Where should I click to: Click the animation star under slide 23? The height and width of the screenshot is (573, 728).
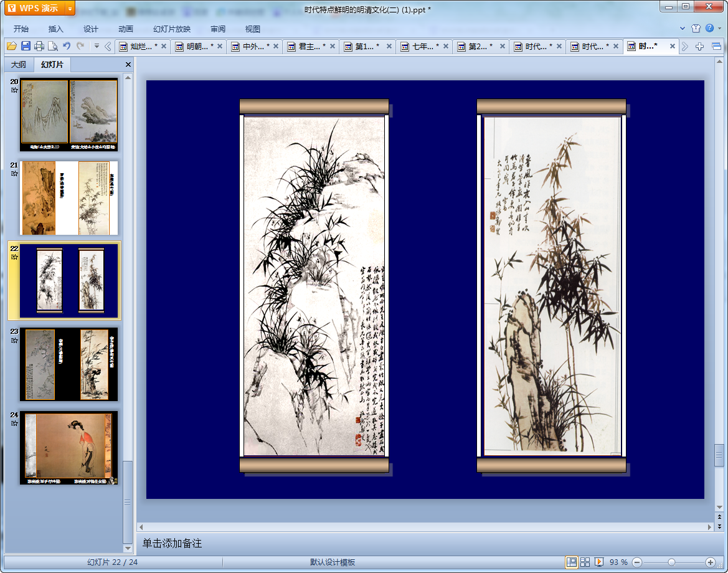(x=14, y=340)
